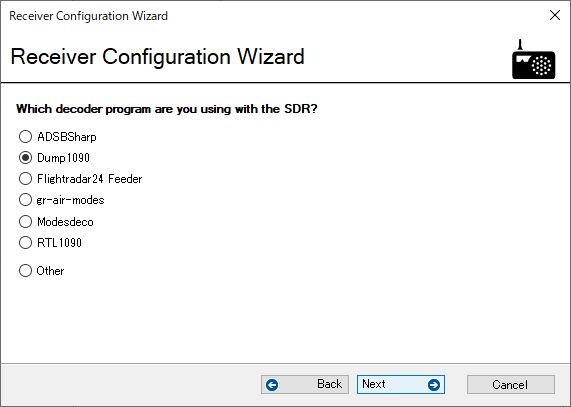The image size is (571, 407).
Task: Close the wizard window with X
Action: coord(555,15)
